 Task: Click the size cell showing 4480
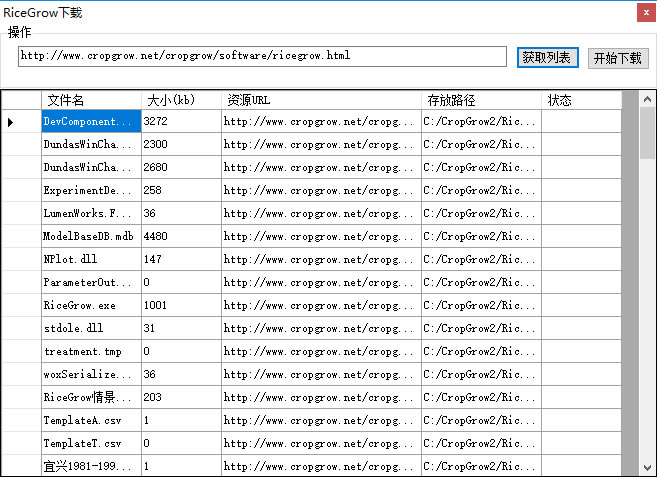point(181,236)
